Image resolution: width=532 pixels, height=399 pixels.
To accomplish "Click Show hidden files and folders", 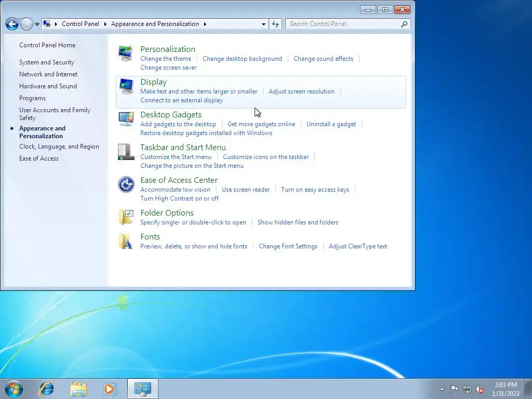I will (x=298, y=222).
